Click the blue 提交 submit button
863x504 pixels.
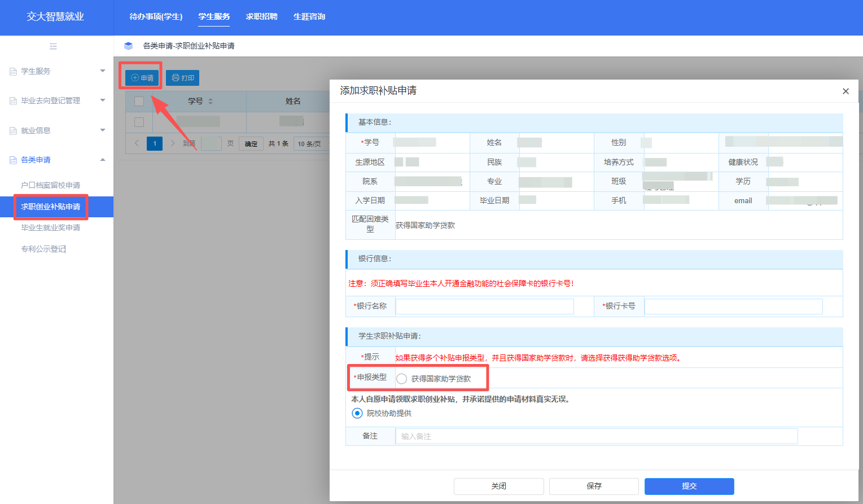[x=689, y=486]
